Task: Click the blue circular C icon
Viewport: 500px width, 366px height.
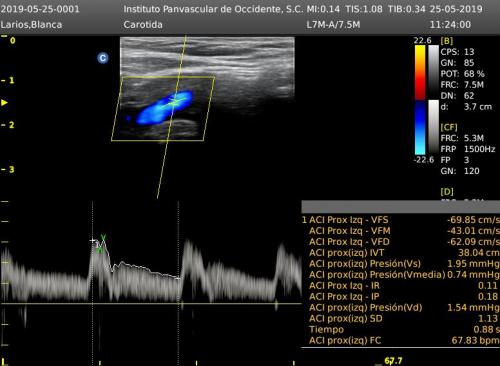Action: (103, 58)
